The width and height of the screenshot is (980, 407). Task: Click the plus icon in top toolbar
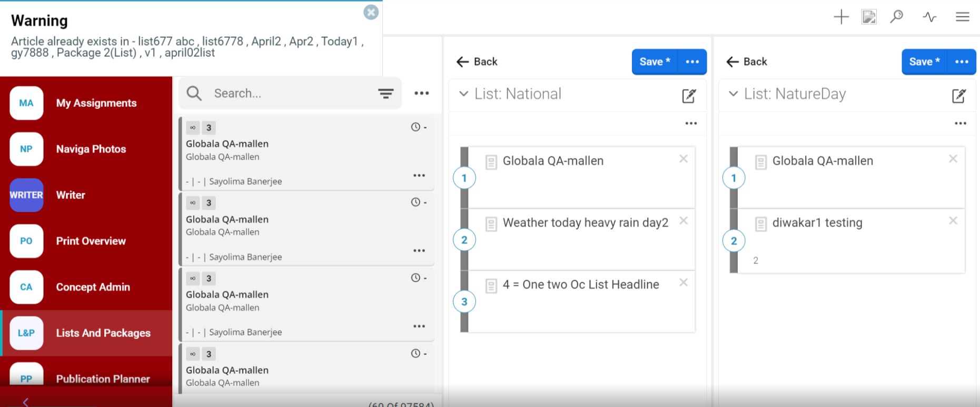pyautogui.click(x=841, y=17)
